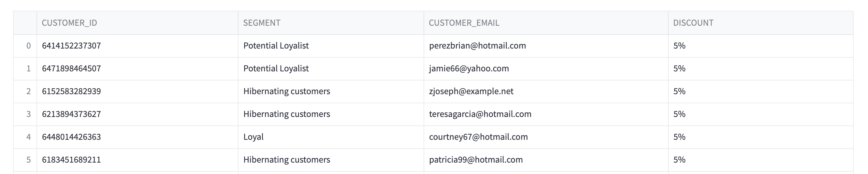Select row index 3

[25, 114]
